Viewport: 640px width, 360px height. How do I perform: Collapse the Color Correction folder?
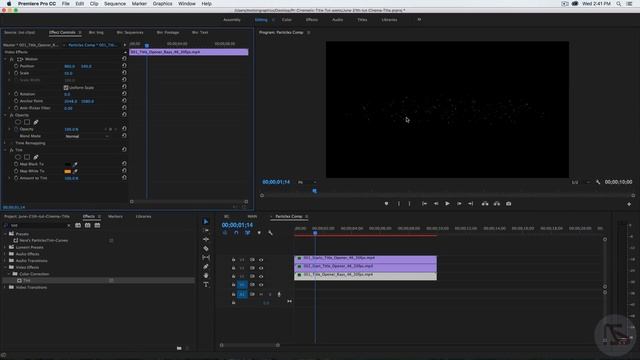[x=9, y=274]
